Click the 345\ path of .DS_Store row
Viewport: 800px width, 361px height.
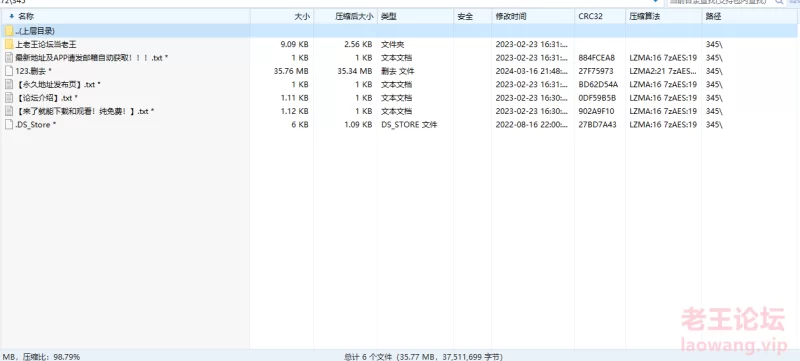(x=714, y=124)
